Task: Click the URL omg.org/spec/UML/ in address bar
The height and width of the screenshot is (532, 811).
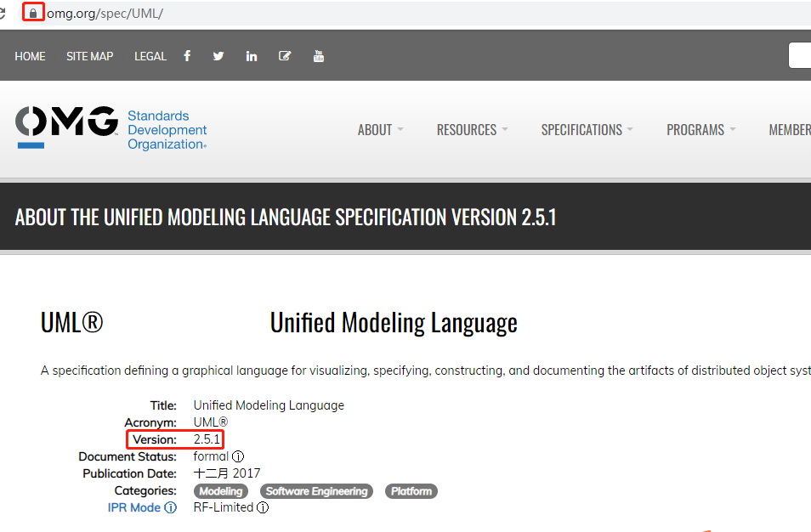Action: pyautogui.click(x=105, y=14)
